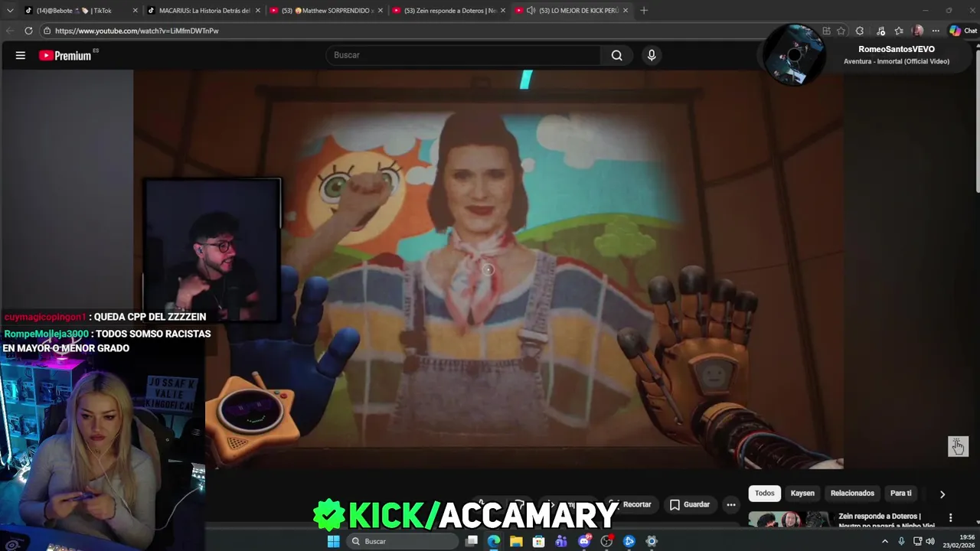Close the Matthew SORPRENDIDO tab
Viewport: 980px width, 551px height.
coord(381,11)
